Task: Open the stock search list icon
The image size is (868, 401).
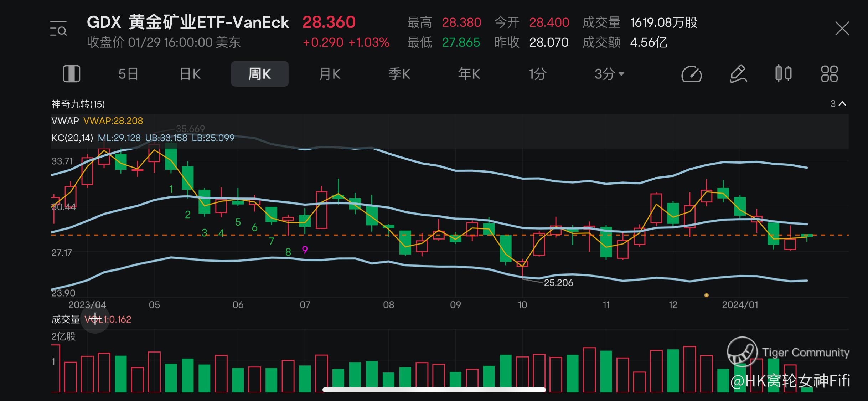Action: click(58, 29)
